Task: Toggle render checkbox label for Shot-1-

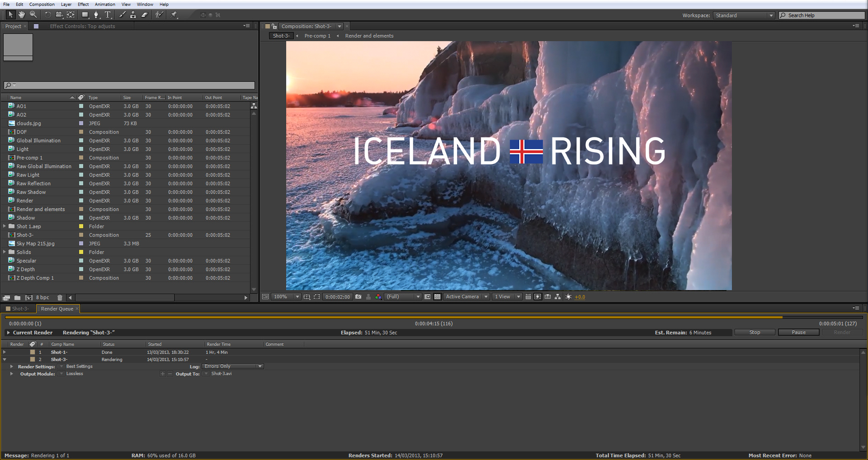Action: tap(33, 352)
